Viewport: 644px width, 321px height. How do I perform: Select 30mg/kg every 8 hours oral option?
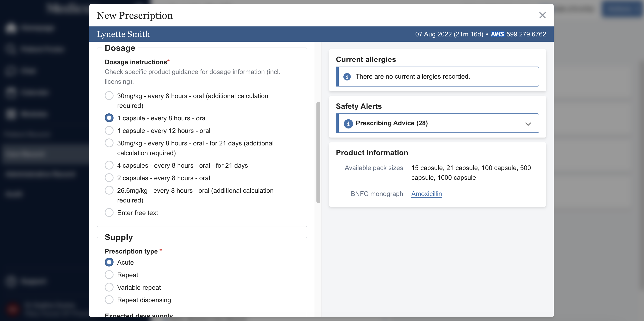pos(109,96)
